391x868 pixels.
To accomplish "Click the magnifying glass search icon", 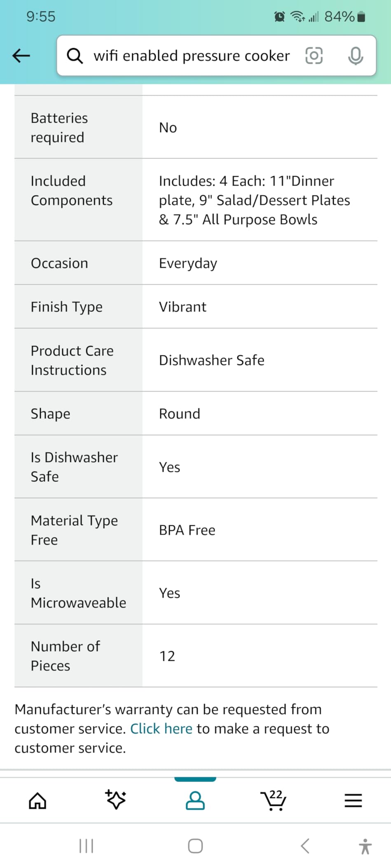I will pyautogui.click(x=75, y=56).
